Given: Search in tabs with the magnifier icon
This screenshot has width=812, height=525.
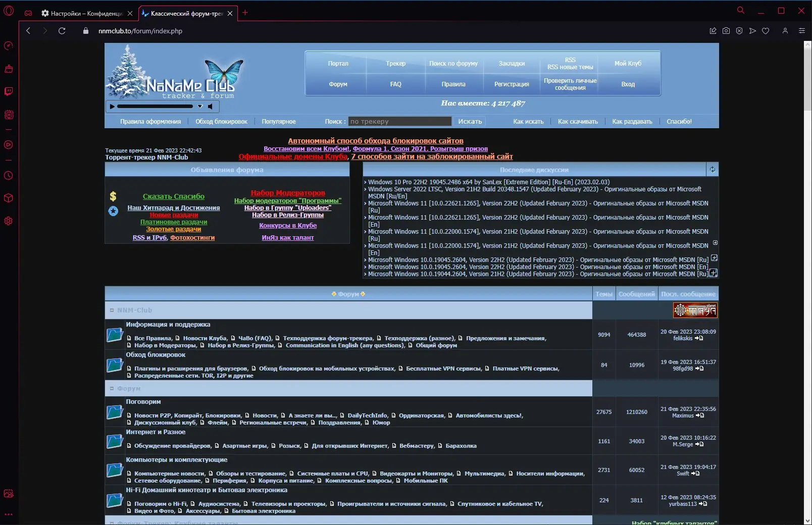Looking at the screenshot, I should (741, 10).
